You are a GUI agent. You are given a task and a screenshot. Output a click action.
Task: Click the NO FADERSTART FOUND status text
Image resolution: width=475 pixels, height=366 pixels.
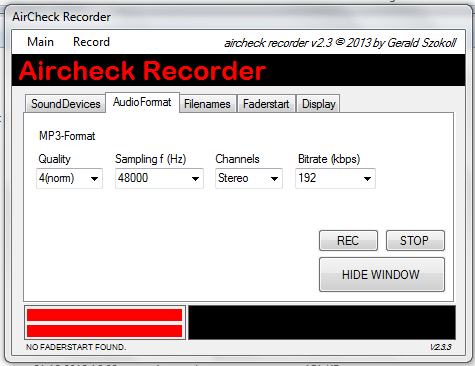click(76, 347)
